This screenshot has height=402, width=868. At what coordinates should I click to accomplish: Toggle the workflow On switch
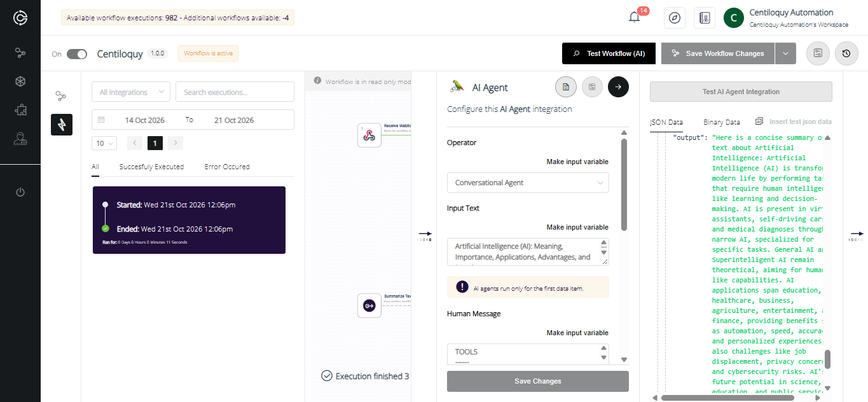[x=77, y=54]
